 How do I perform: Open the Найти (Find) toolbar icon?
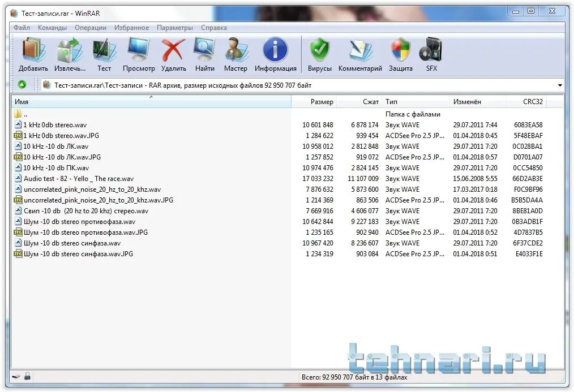point(204,50)
